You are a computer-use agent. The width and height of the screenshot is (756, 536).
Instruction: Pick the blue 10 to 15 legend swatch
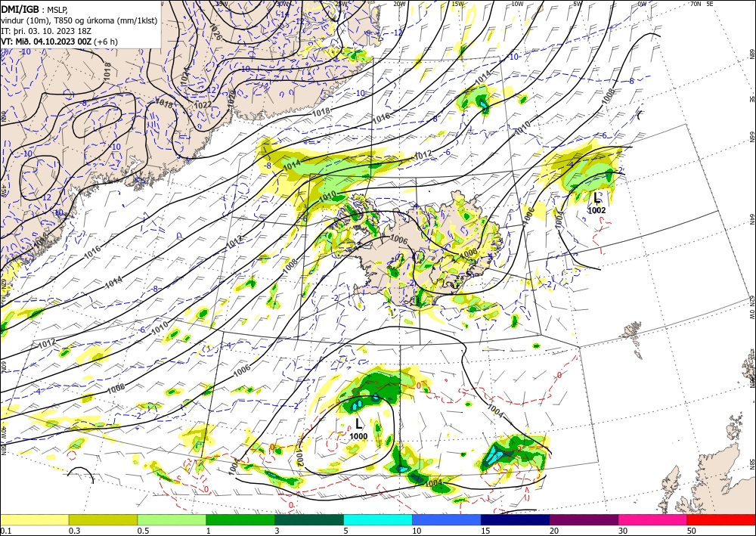pos(447,519)
